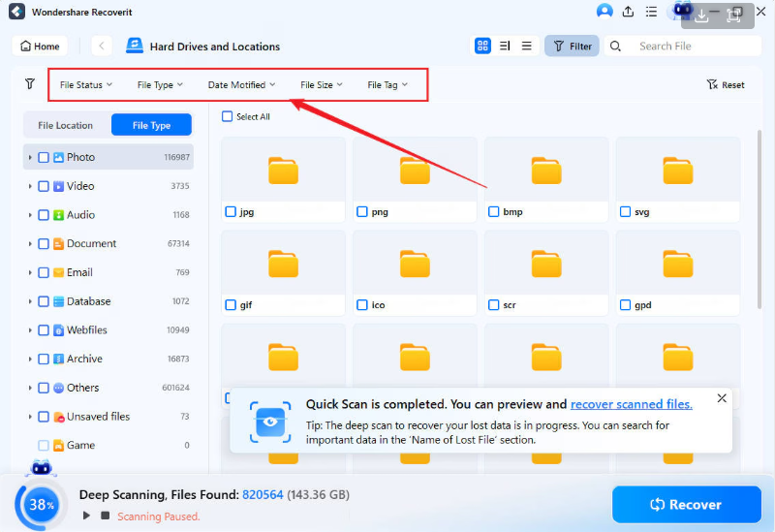Viewport: 775px width, 532px height.
Task: Switch to the File Location tab
Action: [x=66, y=125]
